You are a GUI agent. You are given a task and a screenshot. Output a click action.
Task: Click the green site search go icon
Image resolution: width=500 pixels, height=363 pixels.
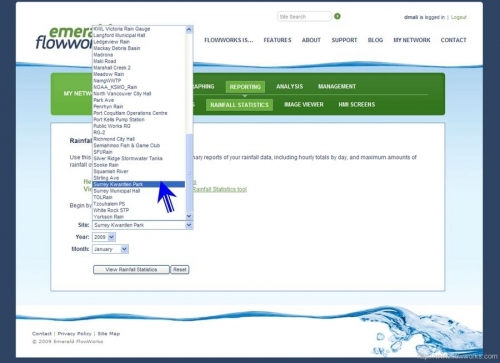[x=337, y=16]
